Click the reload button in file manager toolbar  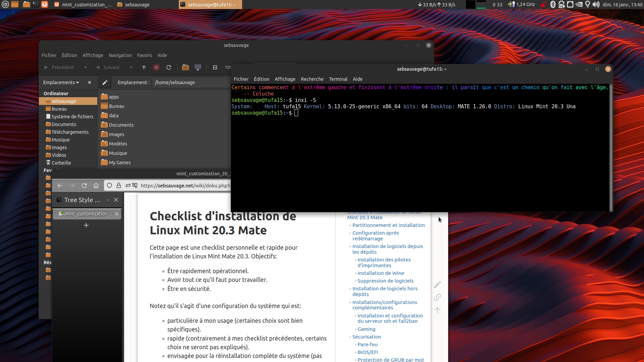coord(169,67)
